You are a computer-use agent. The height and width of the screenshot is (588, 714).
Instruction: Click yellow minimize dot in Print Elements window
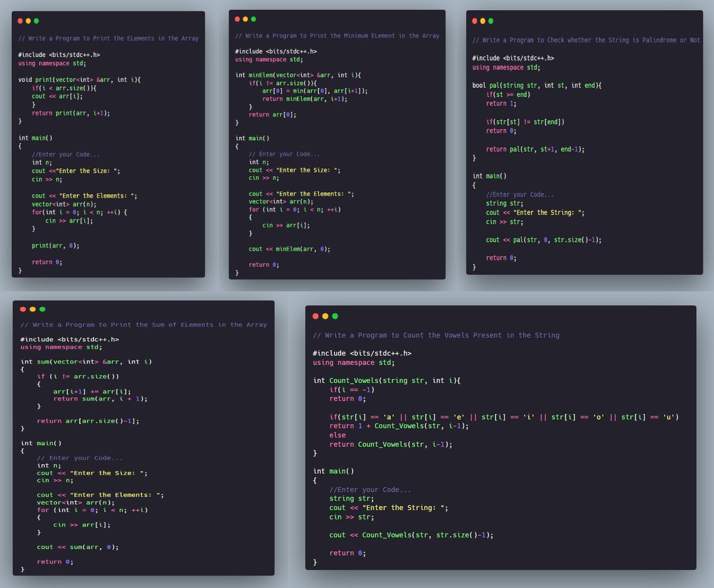28,21
